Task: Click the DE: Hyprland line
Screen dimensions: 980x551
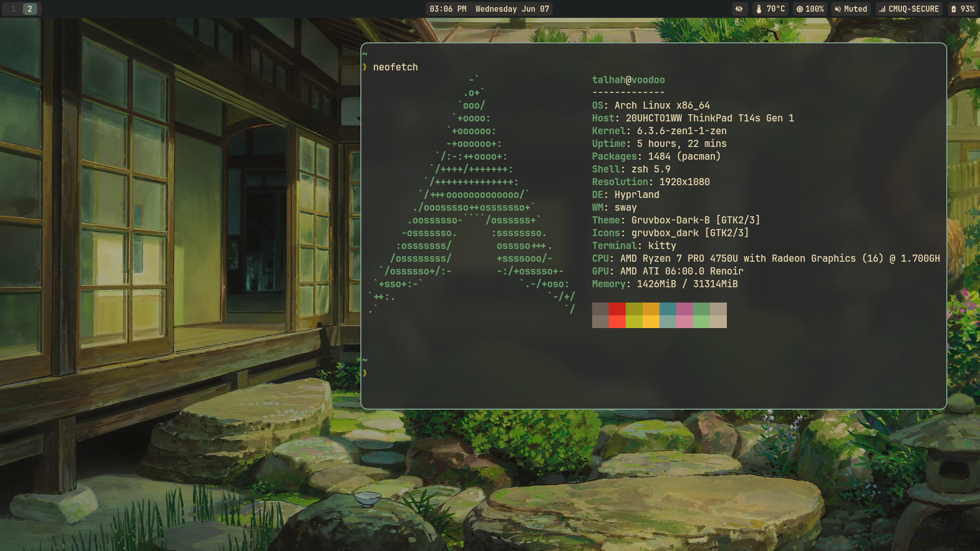Action: point(625,194)
